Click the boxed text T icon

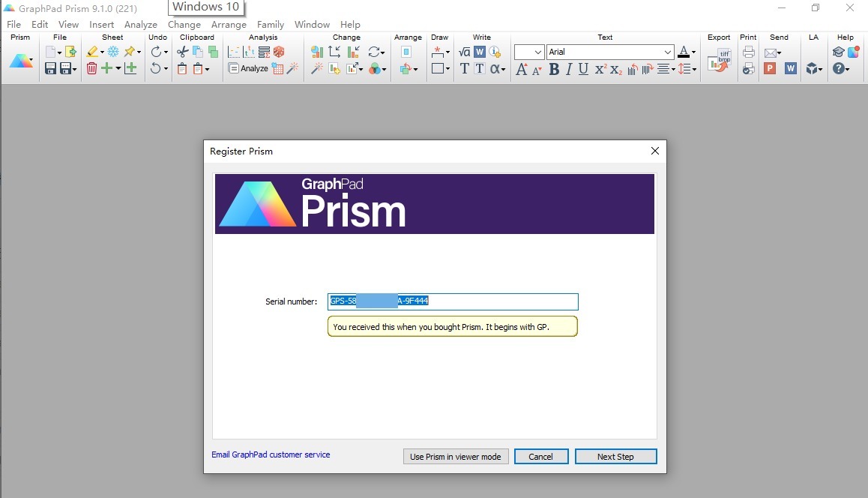coord(480,68)
